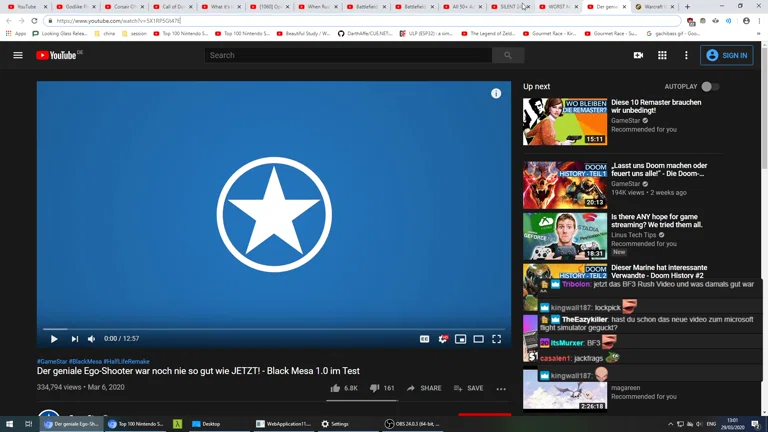Open 'Dieser Marine hat interessante Verwandte' video
This screenshot has height=432, width=768.
pyautogui.click(x=659, y=271)
